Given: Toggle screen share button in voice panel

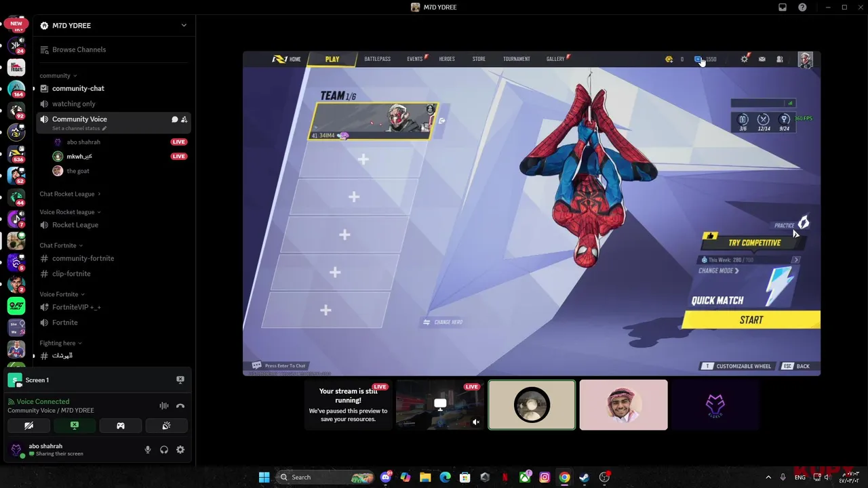Looking at the screenshot, I should (x=75, y=426).
